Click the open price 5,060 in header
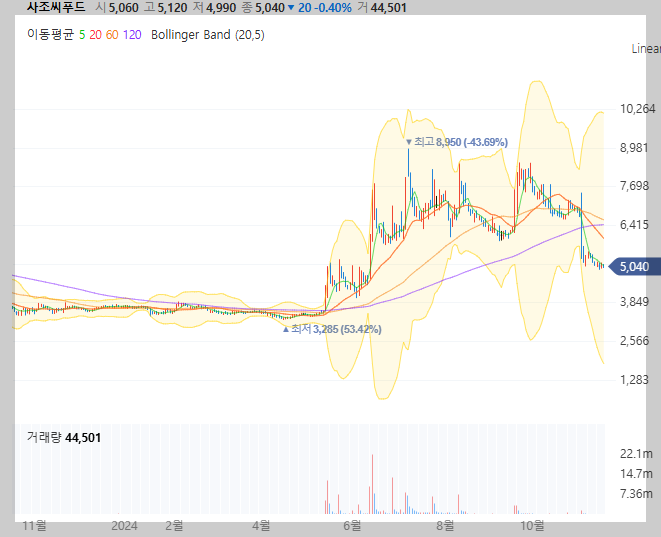This screenshot has width=661, height=537. click(x=124, y=8)
